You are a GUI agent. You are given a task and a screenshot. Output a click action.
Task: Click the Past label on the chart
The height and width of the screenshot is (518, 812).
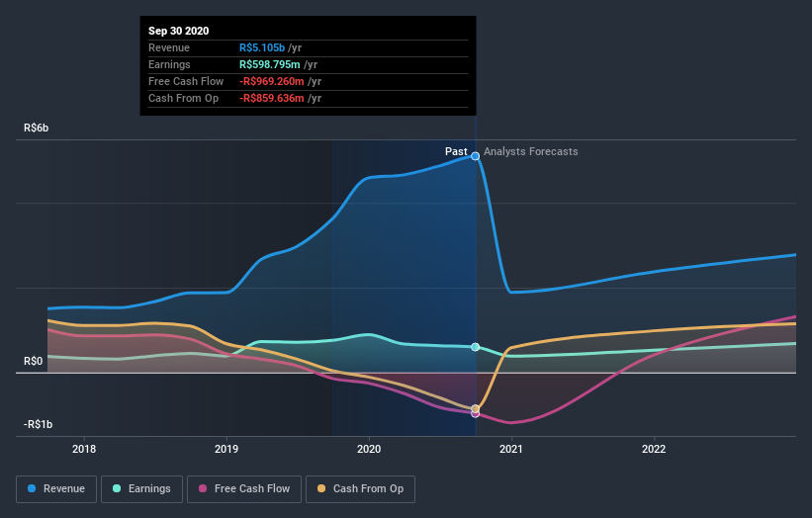(x=456, y=151)
